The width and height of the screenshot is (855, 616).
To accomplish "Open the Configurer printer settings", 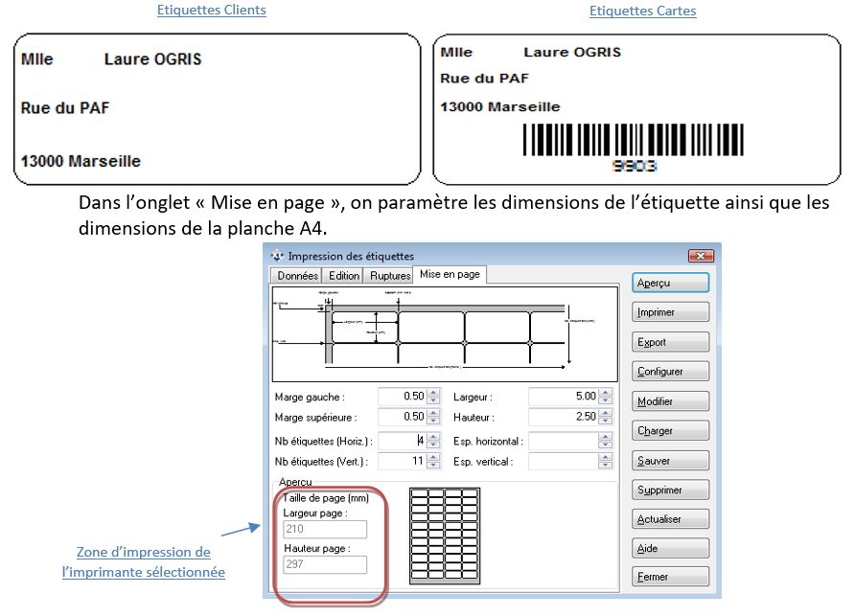I will (670, 371).
